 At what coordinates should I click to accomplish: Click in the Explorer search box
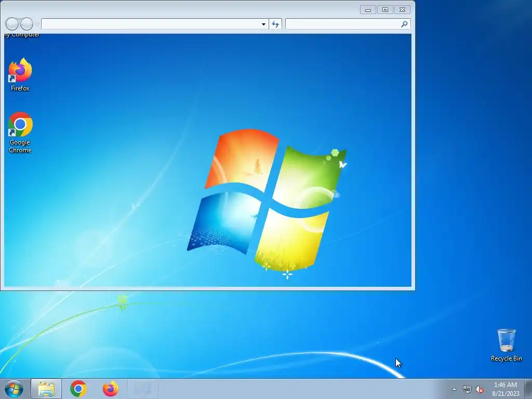coord(343,24)
